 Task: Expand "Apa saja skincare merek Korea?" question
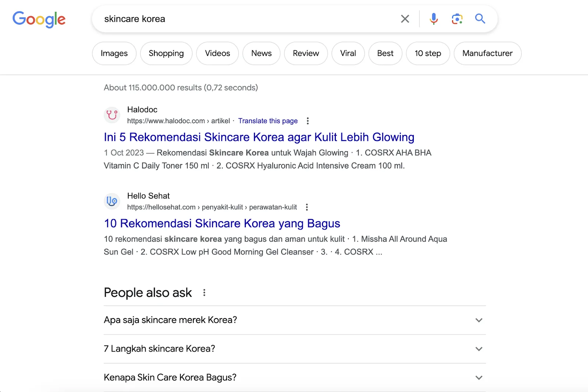coord(478,320)
